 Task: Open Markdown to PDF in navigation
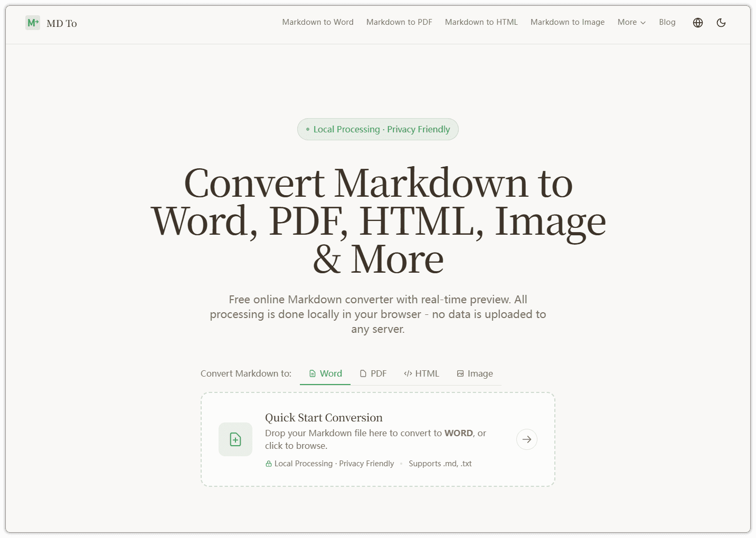(399, 22)
